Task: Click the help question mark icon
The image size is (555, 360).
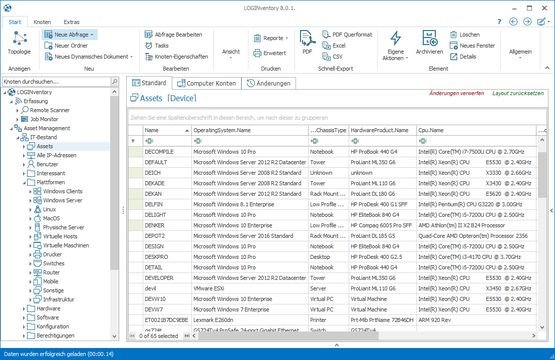Action: tap(499, 22)
